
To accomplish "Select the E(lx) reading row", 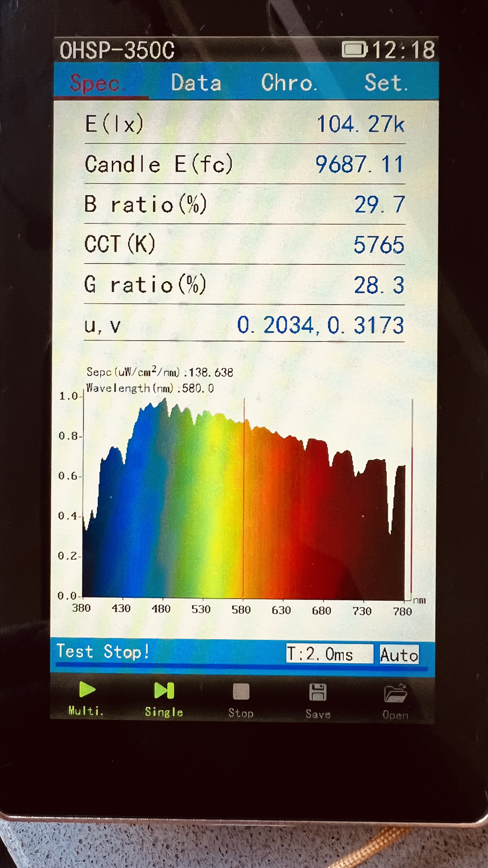I will coord(244,124).
